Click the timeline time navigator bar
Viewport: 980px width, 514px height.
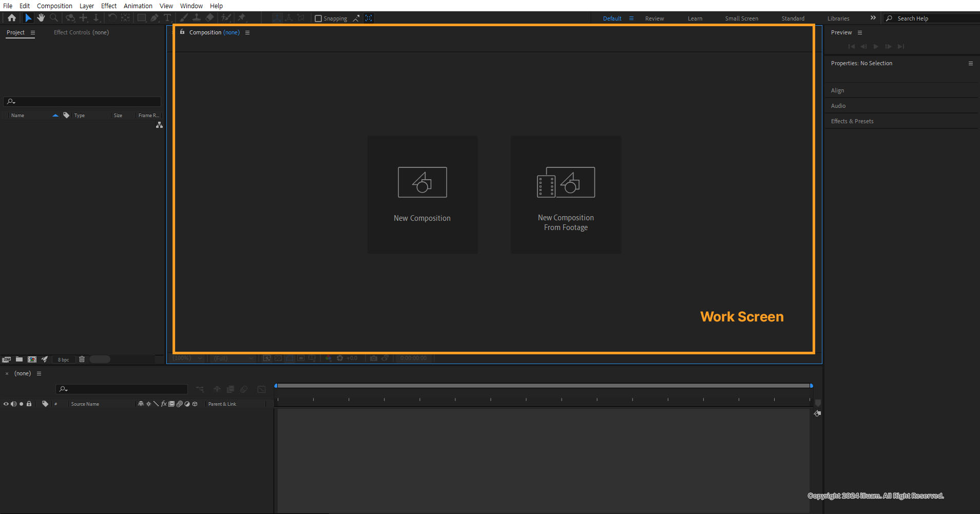543,386
